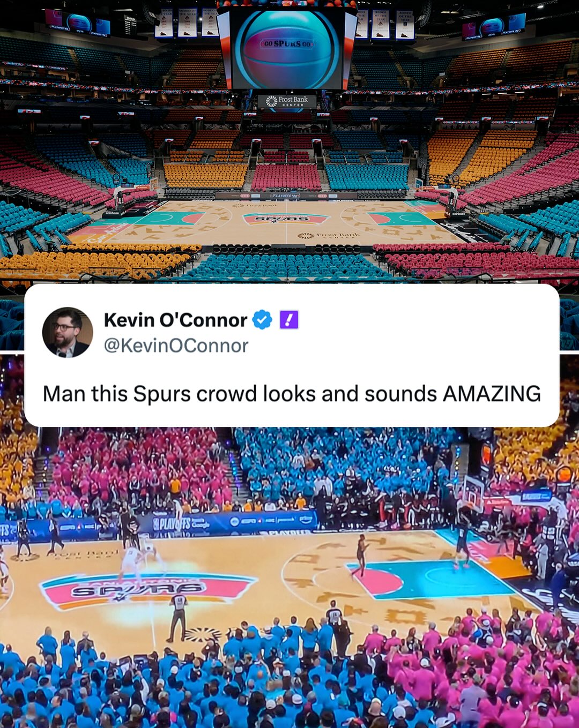
Task: Click the teal painted lane in game photo
Action: 440,579
